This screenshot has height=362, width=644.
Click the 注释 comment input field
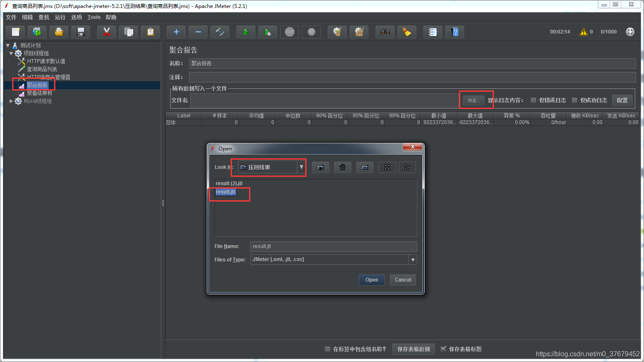tap(412, 77)
